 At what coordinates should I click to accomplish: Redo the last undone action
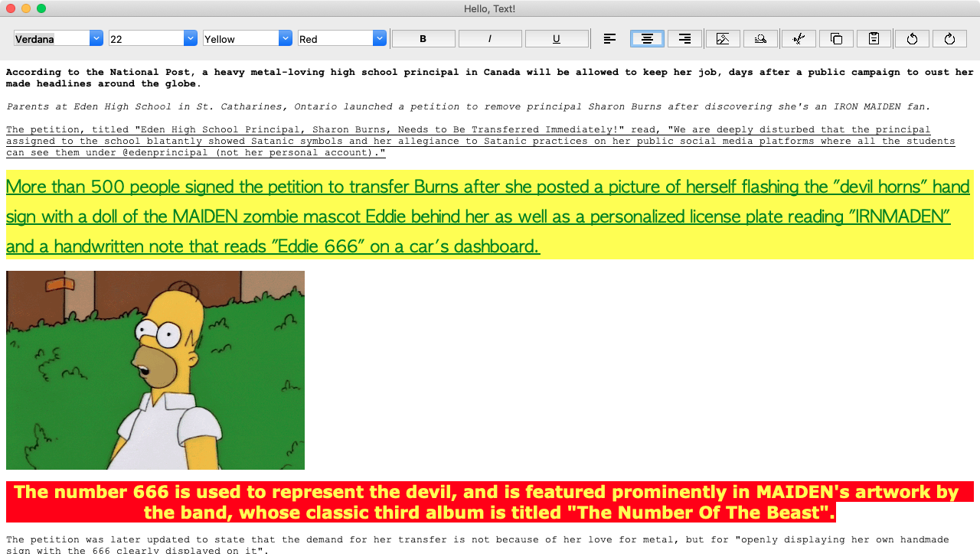949,39
